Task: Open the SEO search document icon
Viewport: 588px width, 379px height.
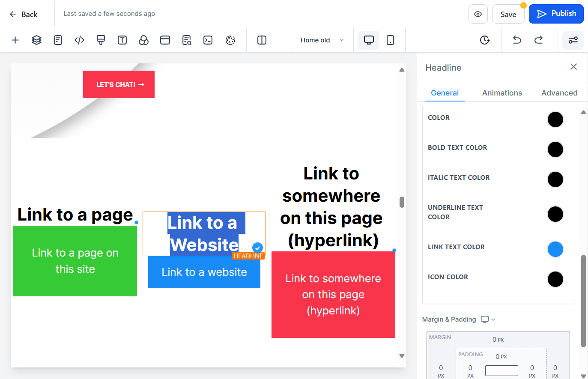Action: (187, 40)
